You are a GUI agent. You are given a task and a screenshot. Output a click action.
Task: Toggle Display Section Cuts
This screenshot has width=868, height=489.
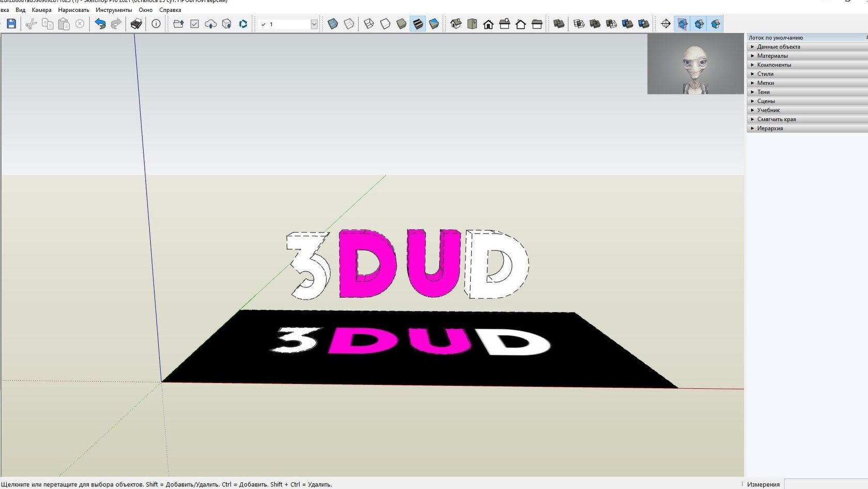699,24
